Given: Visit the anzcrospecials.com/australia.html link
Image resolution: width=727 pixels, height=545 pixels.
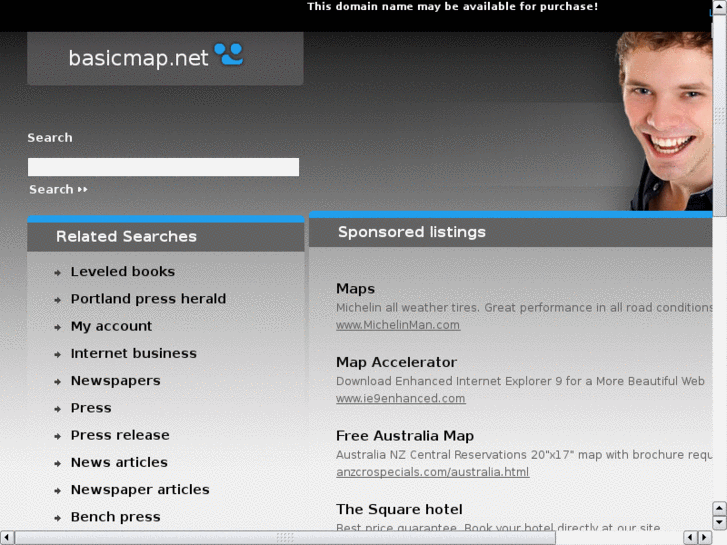Looking at the screenshot, I should (x=433, y=472).
